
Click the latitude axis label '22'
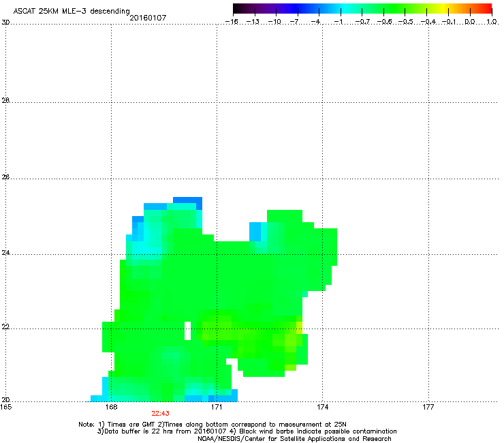pos(5,327)
